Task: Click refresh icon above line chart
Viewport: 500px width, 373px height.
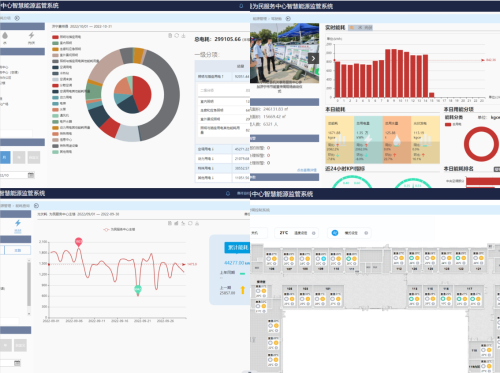Action: tap(190, 223)
